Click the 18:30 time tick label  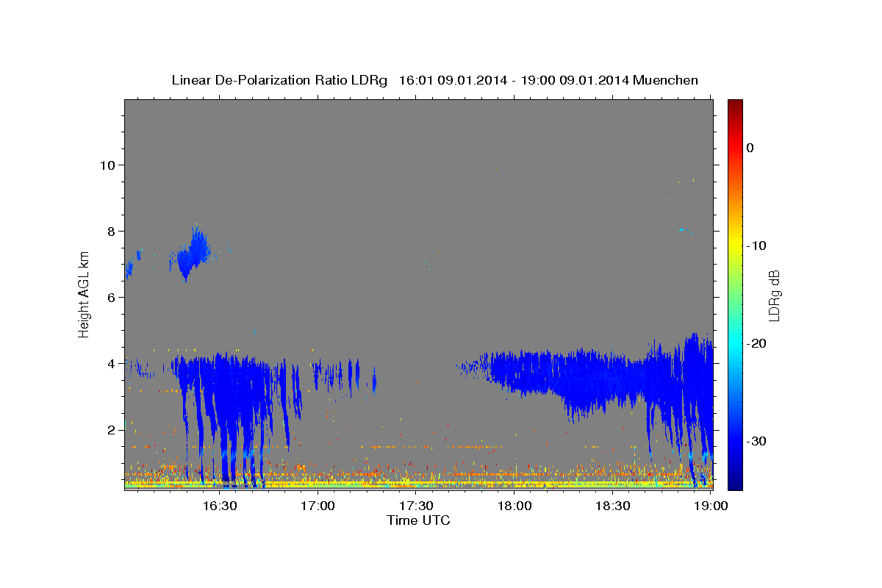point(612,506)
